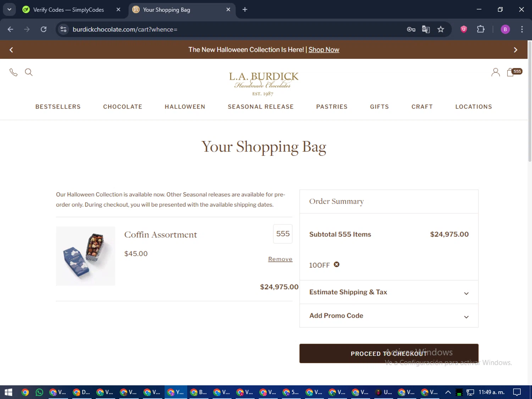This screenshot has height=399, width=532.
Task: Reload the page with refresh icon
Action: pos(44,29)
